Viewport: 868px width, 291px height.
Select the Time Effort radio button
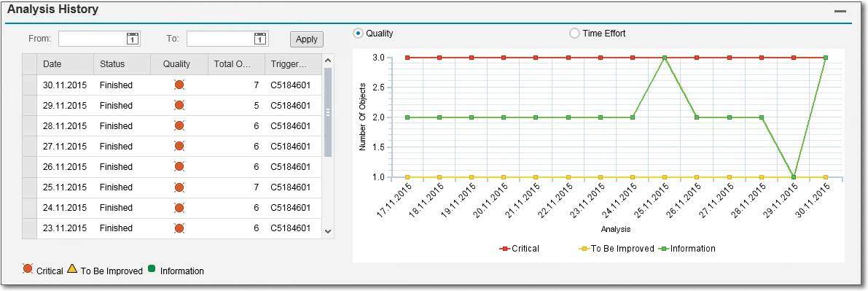pos(574,34)
